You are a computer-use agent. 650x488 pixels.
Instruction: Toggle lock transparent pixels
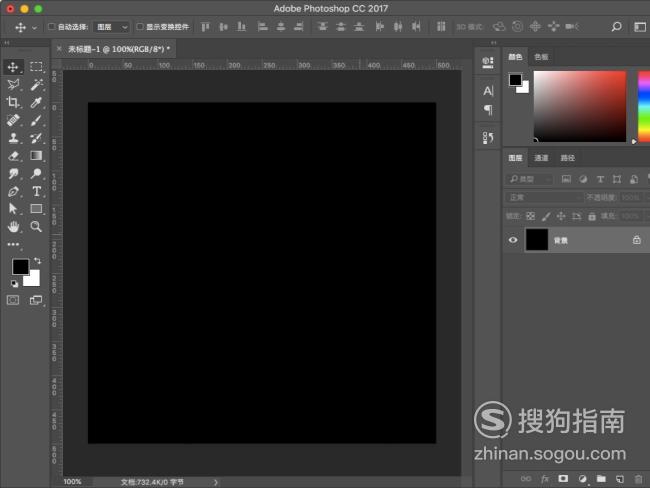pyautogui.click(x=530, y=216)
